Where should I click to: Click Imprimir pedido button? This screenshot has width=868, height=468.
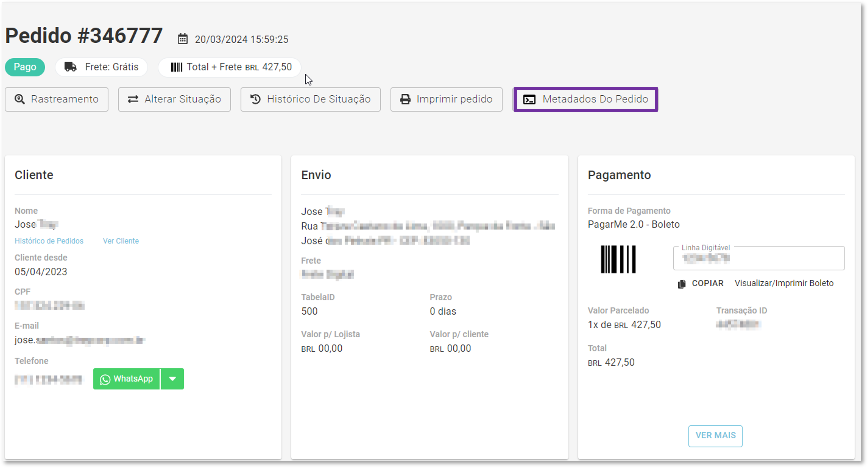click(x=446, y=99)
